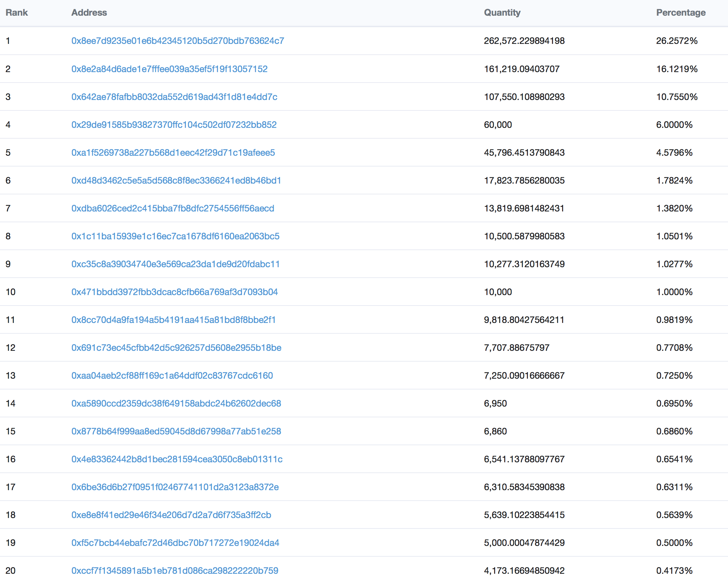Image resolution: width=728 pixels, height=579 pixels.
Task: Click the 0.7250% percentage value
Action: coord(674,376)
